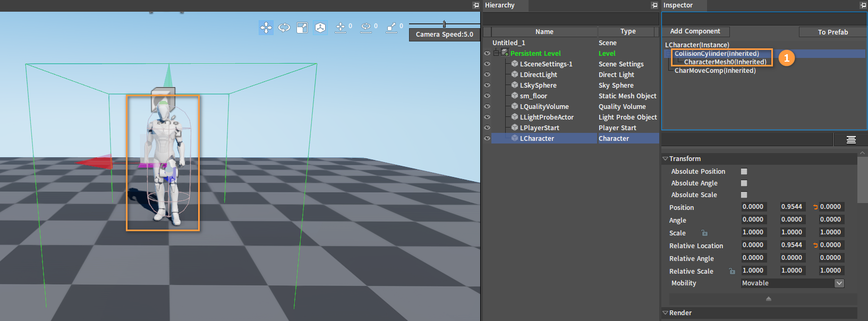Collapse the Transform section
The image size is (868, 321).
(665, 159)
